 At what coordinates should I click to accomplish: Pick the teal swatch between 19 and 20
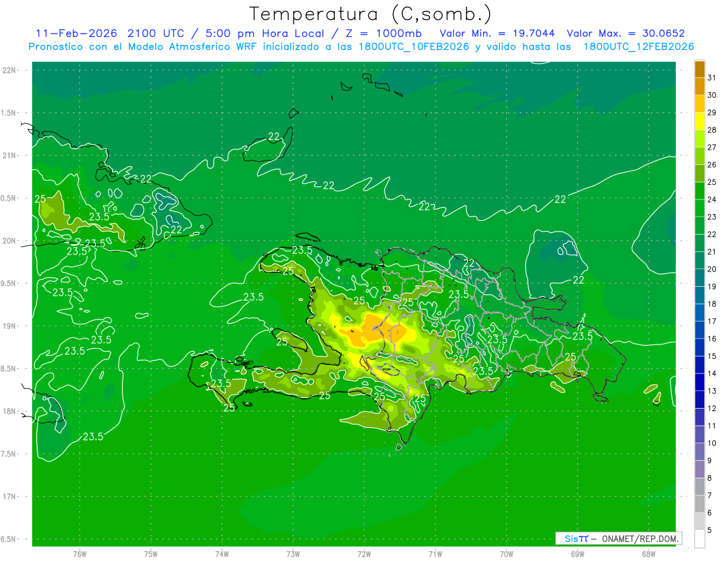point(699,278)
